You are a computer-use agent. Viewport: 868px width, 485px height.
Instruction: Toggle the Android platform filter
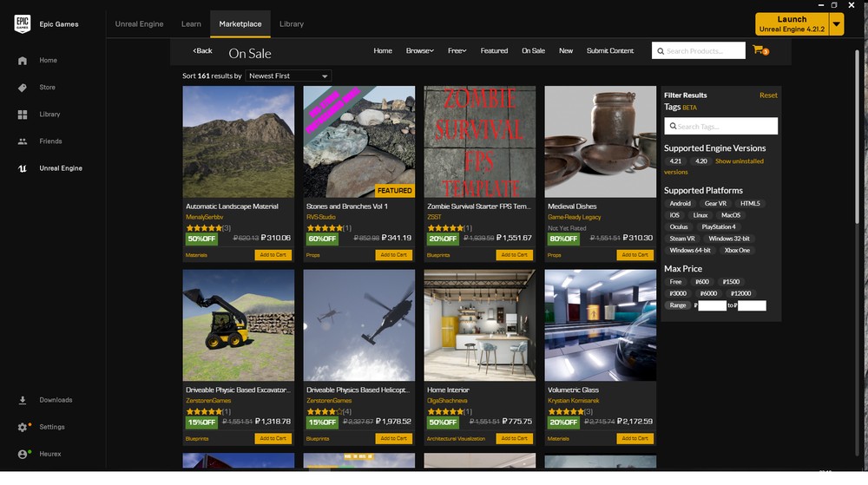tap(681, 204)
